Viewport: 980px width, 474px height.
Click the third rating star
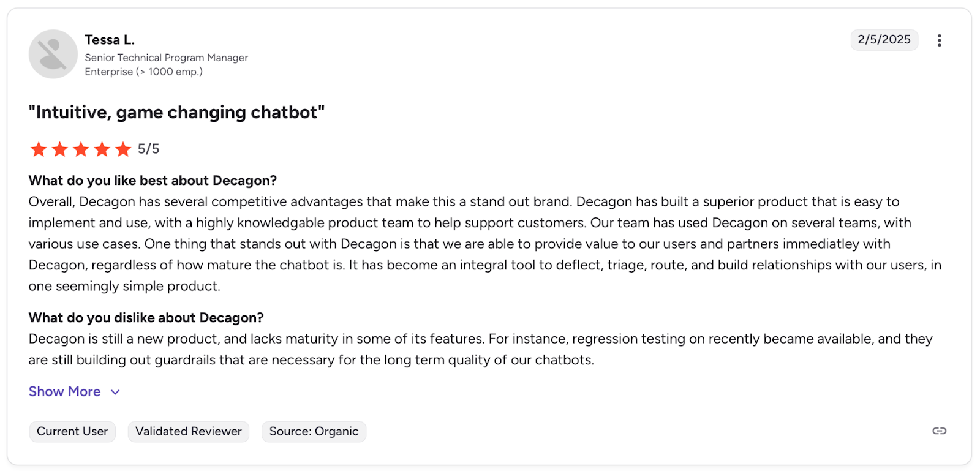click(x=81, y=149)
